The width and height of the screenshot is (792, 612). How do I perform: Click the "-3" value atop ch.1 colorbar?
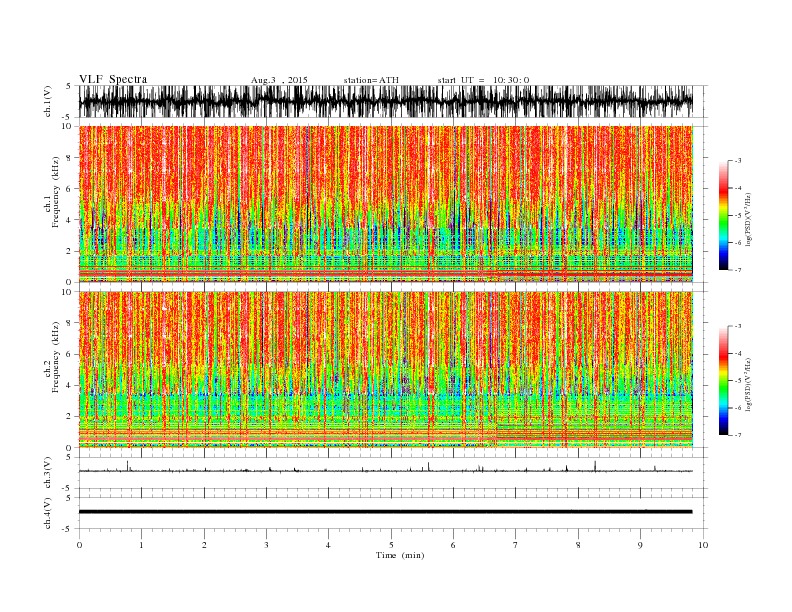tap(737, 161)
